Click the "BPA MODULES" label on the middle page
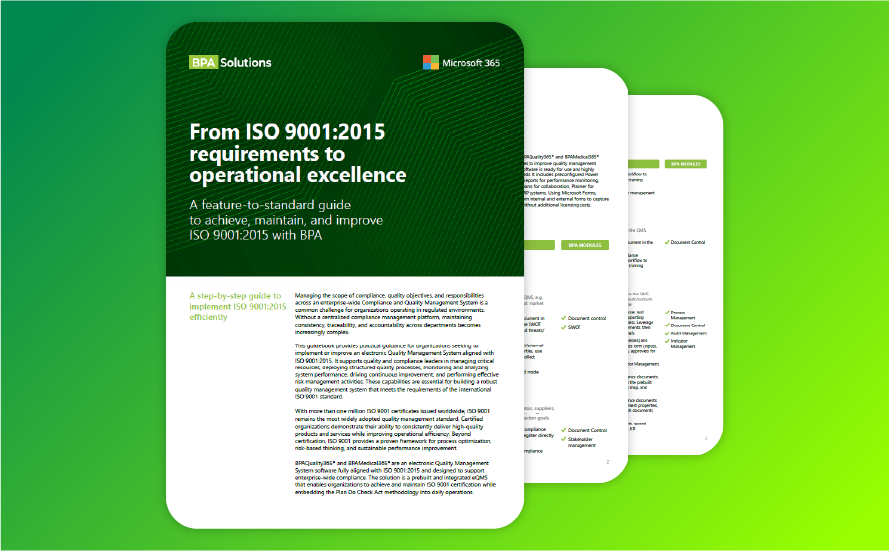The image size is (889, 551). click(x=585, y=245)
